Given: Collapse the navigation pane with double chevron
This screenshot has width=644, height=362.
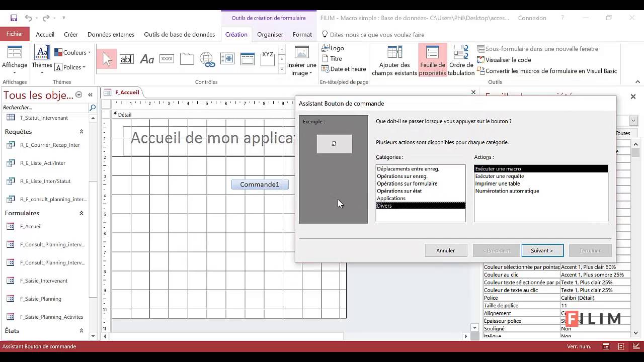Looking at the screenshot, I should point(91,95).
